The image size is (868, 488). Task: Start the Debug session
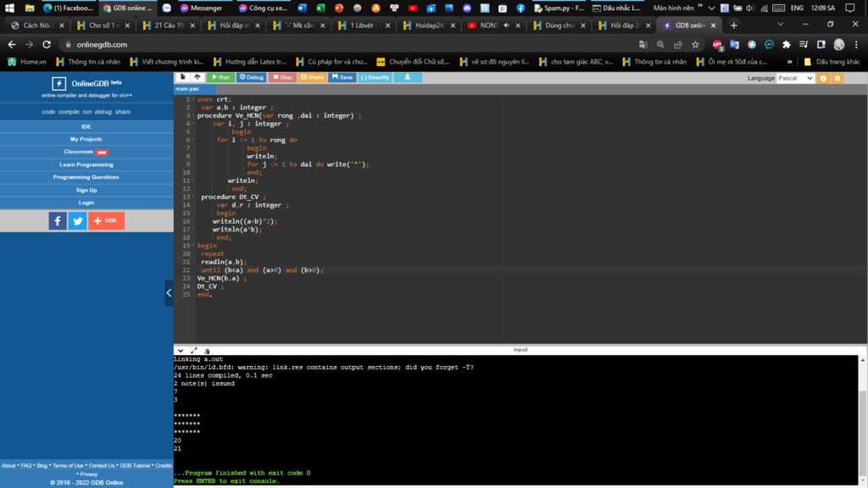(251, 77)
